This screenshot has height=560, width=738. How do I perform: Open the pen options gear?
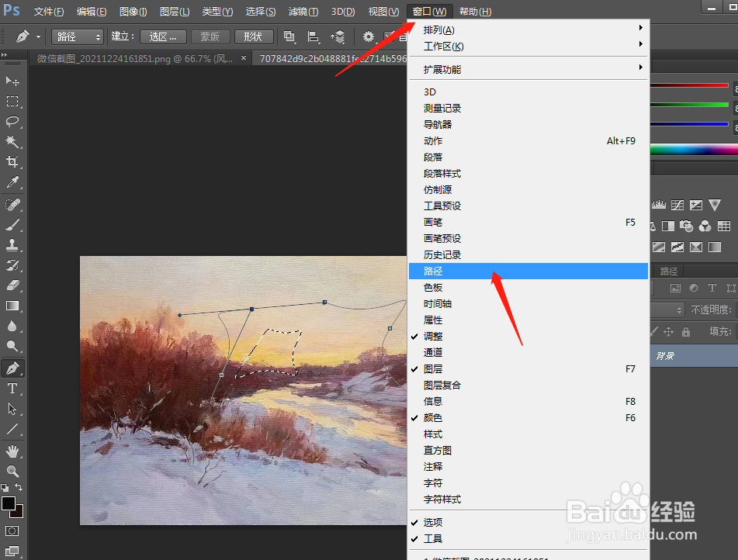click(369, 36)
